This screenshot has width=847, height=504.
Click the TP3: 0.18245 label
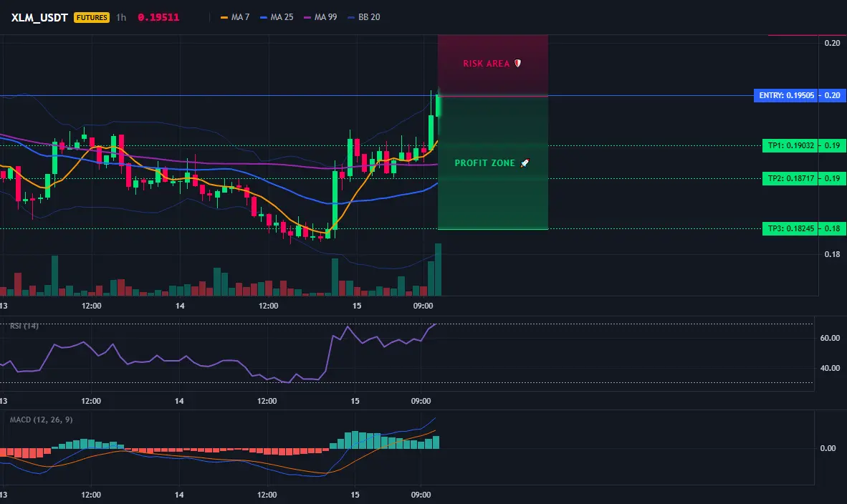(790, 228)
